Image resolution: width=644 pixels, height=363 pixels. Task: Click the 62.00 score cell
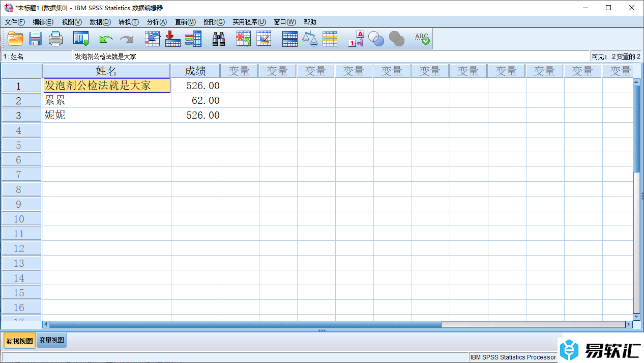coord(196,100)
